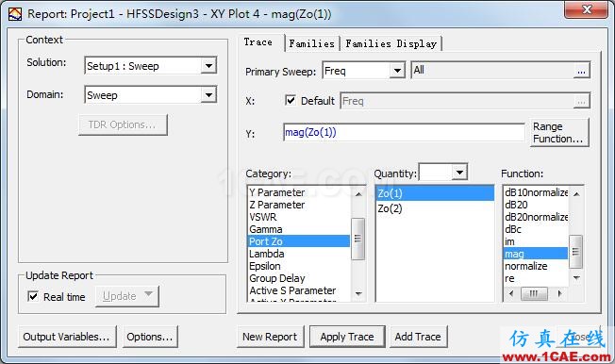This screenshot has width=615, height=364.
Task: Click Category list scroll-down arrow
Action: click(x=358, y=294)
